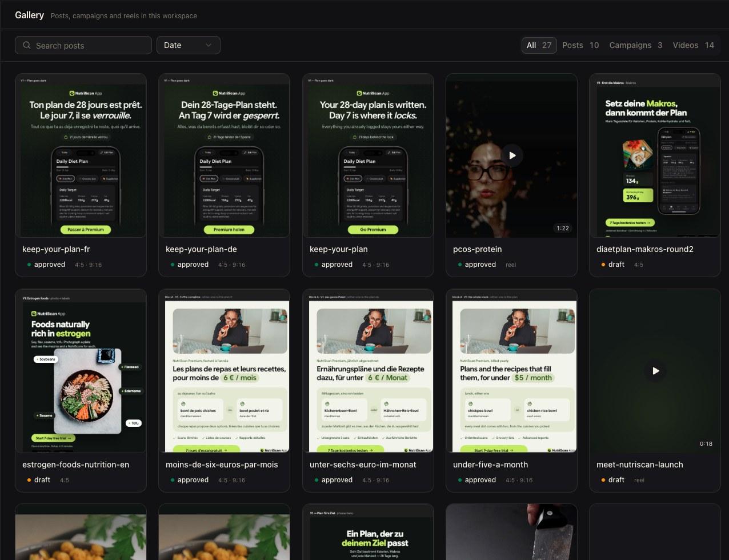Screen dimensions: 729x560
Task: Click the search magnifier icon
Action: (x=26, y=45)
